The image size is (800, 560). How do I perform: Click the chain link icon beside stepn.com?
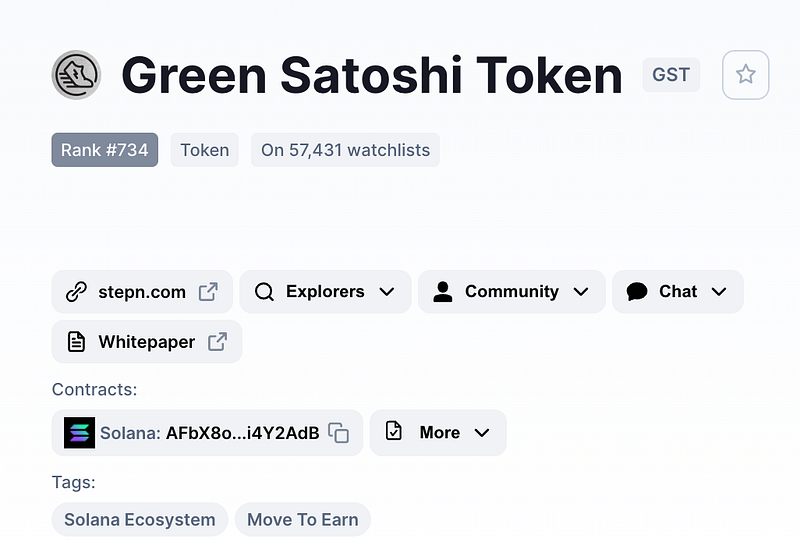point(76,292)
